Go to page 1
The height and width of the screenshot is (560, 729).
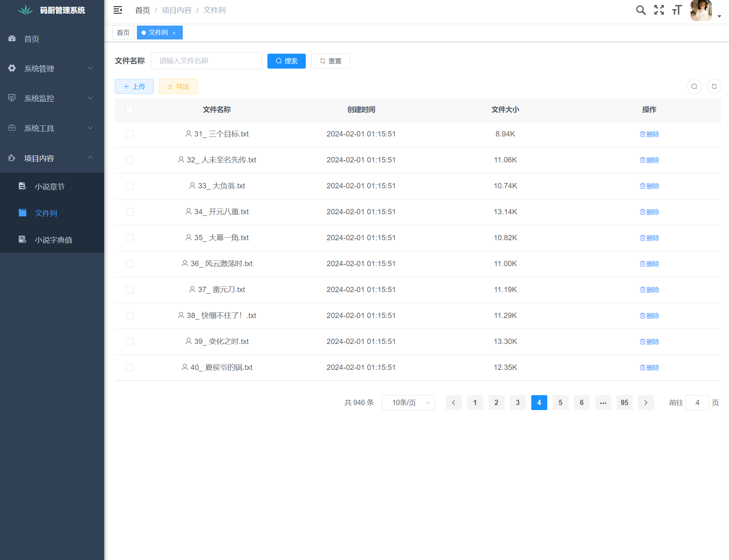pos(475,403)
